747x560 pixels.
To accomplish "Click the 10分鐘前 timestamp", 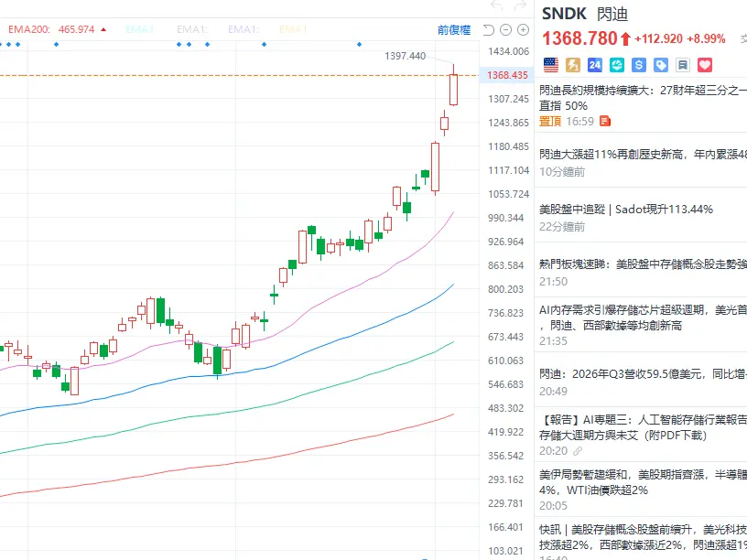I will (x=562, y=172).
